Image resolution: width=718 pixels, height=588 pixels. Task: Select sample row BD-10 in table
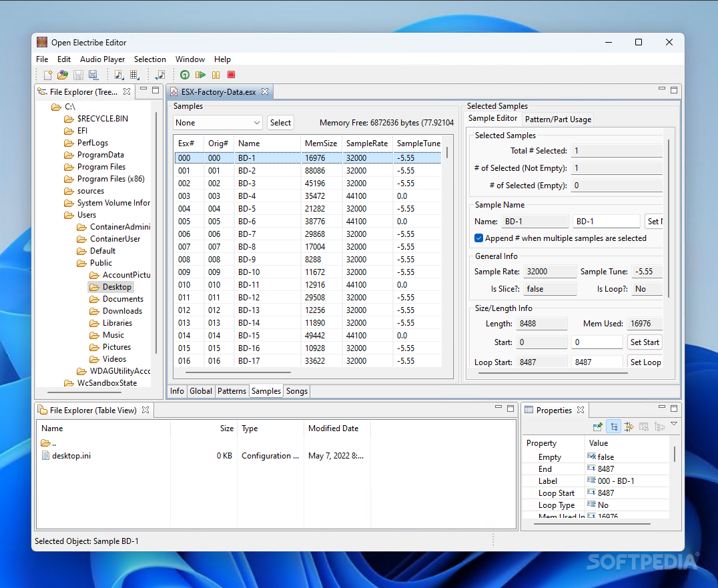click(308, 272)
